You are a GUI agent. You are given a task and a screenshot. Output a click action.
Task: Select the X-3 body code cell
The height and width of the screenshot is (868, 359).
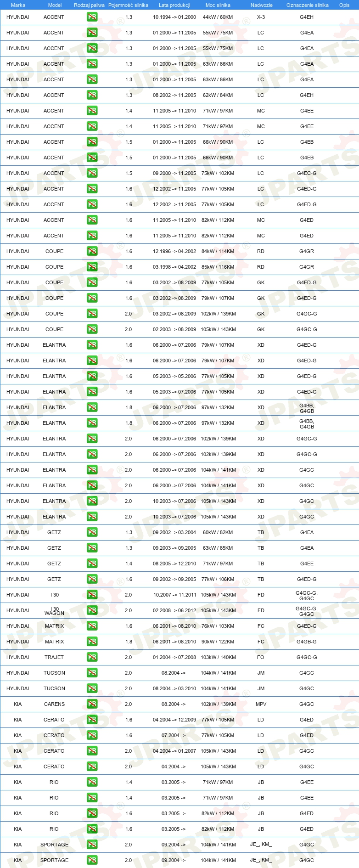tap(261, 17)
